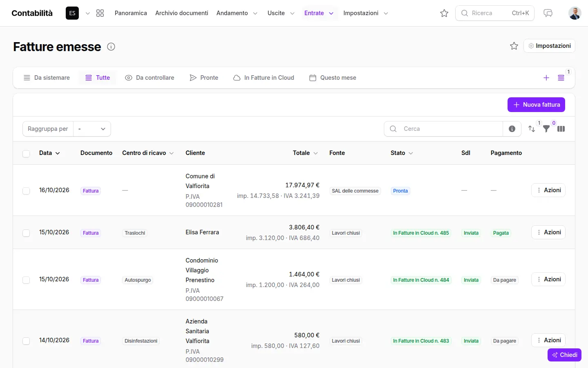
Task: Open the apps grid icon
Action: pyautogui.click(x=100, y=13)
